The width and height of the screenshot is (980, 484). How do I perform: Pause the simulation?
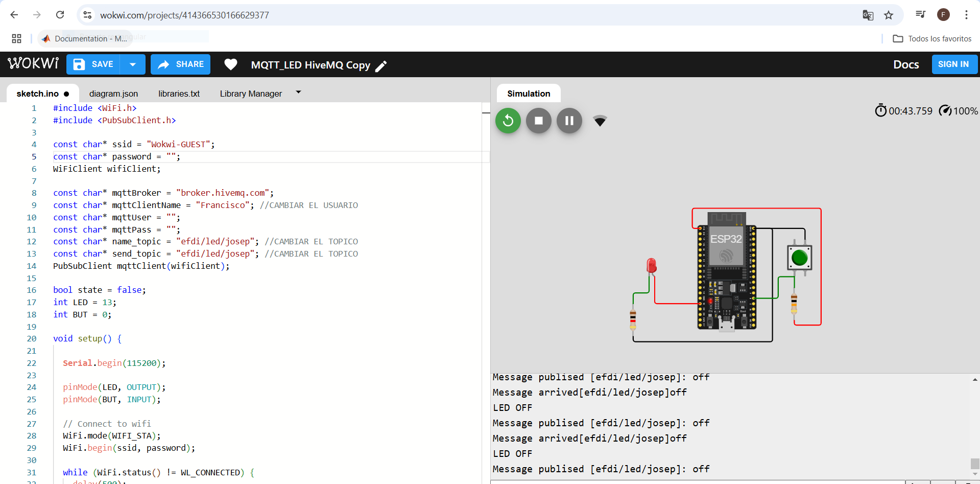(569, 121)
